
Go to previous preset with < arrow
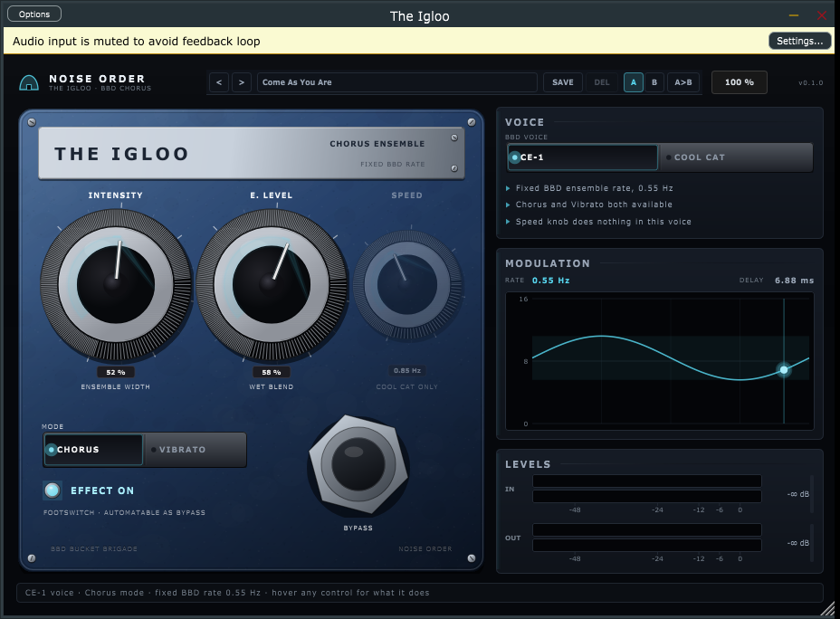tap(219, 82)
